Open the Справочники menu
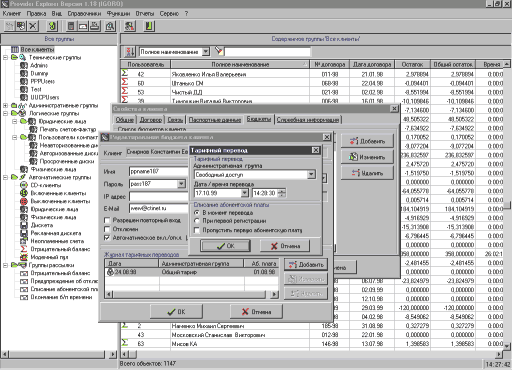Image resolution: width=512 pixels, height=370 pixels. click(84, 14)
